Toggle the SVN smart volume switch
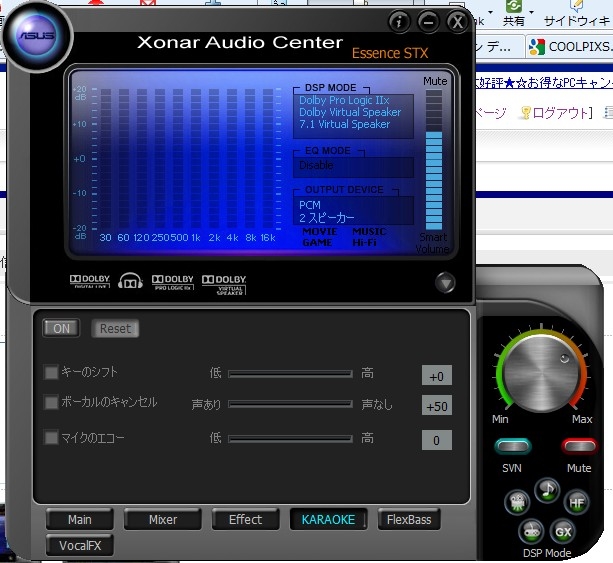613x563 pixels. point(513,446)
